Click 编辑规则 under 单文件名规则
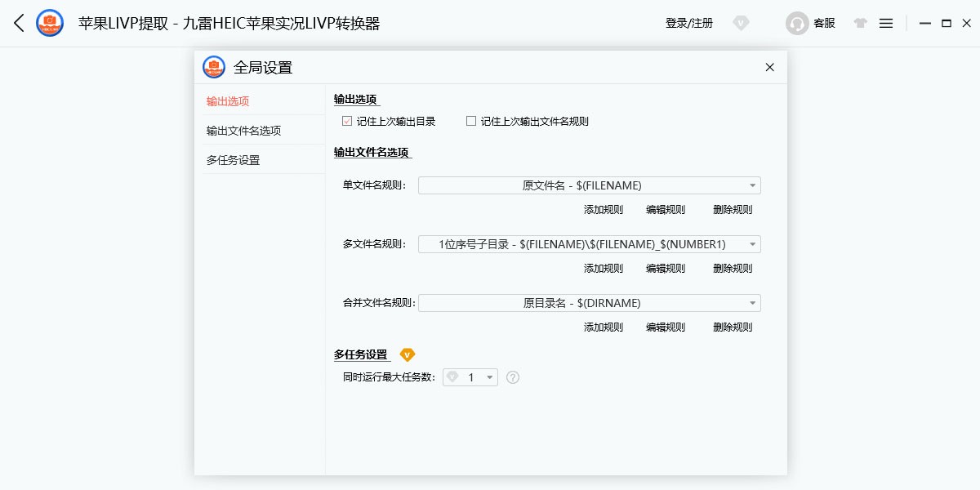The height and width of the screenshot is (490, 980). pyautogui.click(x=666, y=210)
